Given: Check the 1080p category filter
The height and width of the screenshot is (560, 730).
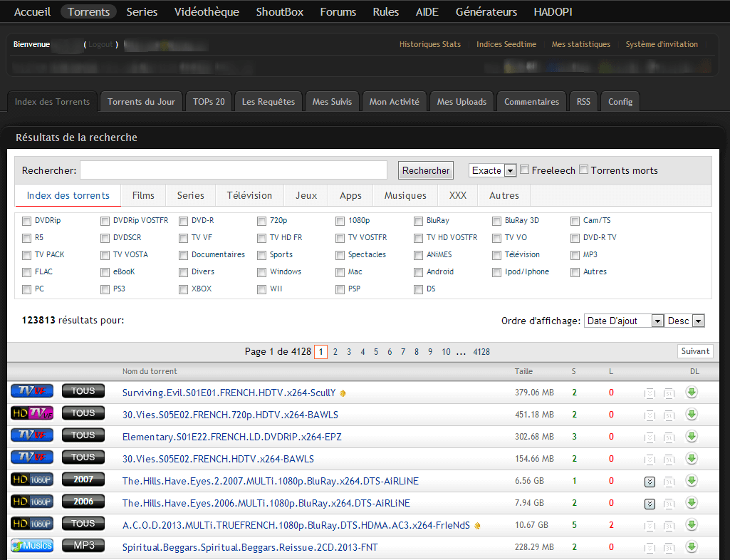Looking at the screenshot, I should [340, 221].
